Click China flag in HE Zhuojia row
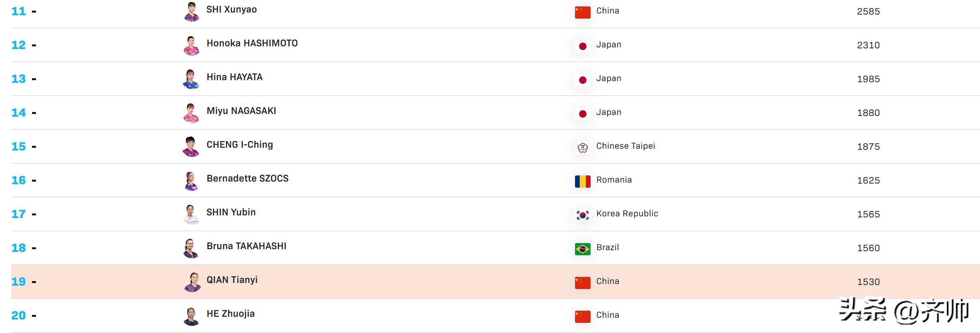The image size is (980, 333). click(582, 317)
